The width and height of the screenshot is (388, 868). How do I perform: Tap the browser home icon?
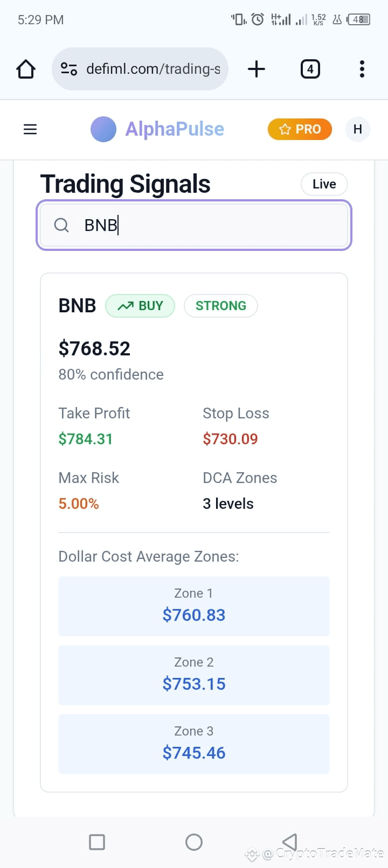[26, 69]
